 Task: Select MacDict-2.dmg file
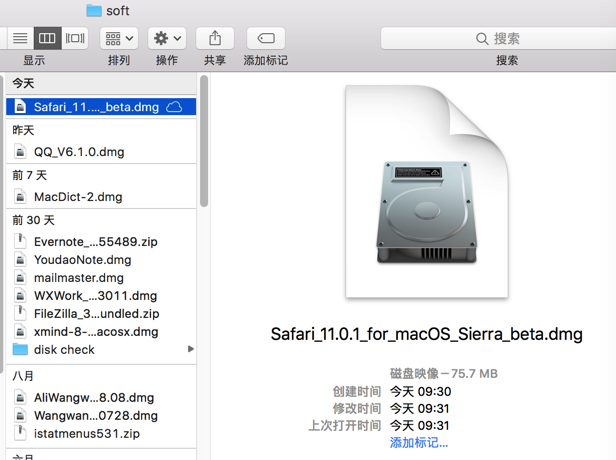(101, 197)
